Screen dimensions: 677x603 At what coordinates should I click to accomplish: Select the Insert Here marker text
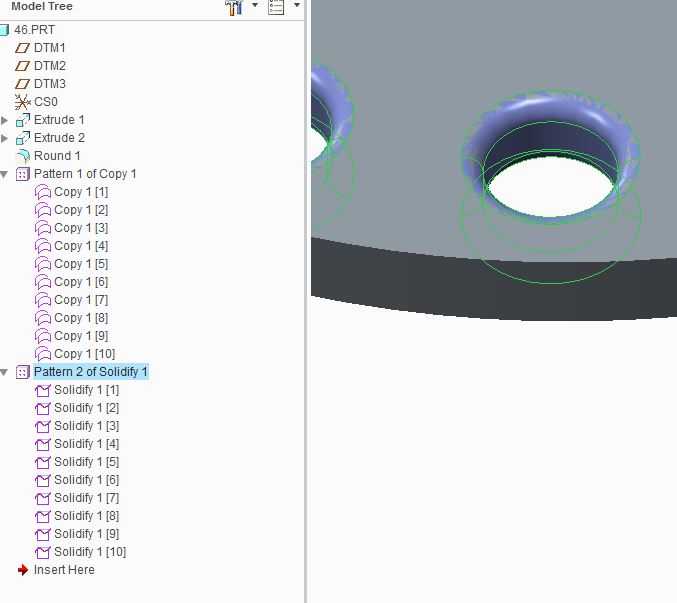pyautogui.click(x=64, y=570)
